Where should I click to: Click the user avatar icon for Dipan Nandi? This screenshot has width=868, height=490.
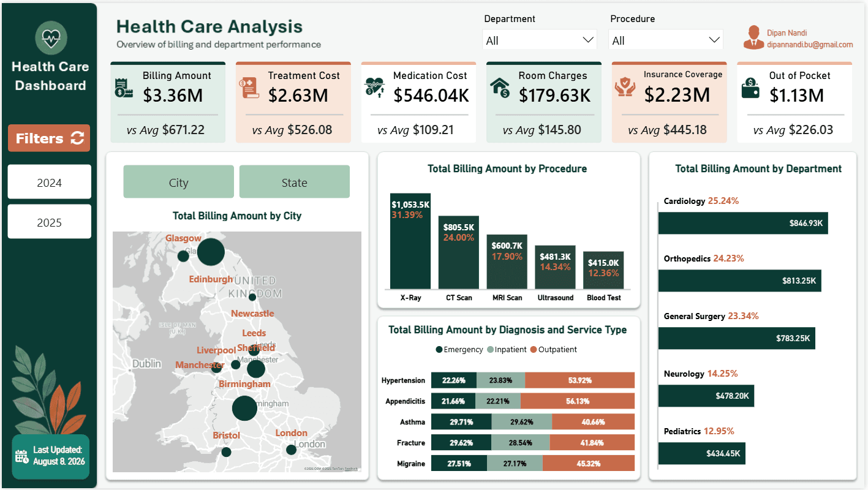pyautogui.click(x=753, y=38)
